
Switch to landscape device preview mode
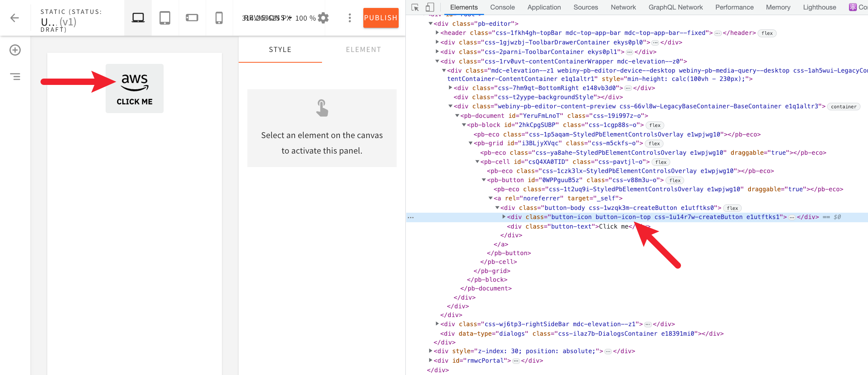coord(192,17)
